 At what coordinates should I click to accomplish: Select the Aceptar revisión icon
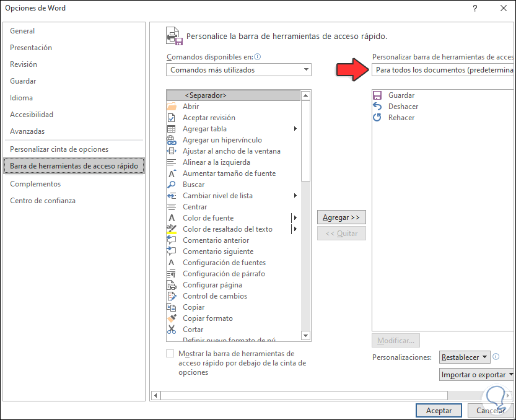click(x=172, y=118)
